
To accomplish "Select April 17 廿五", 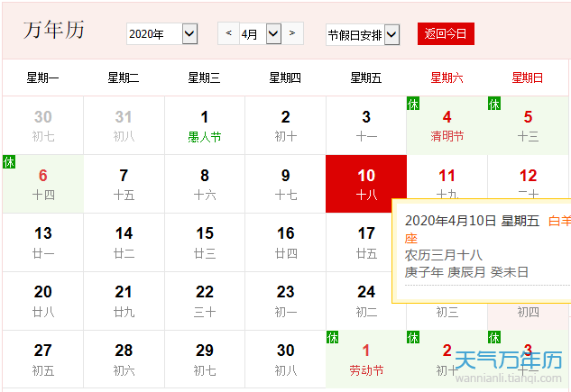I will (x=359, y=242).
